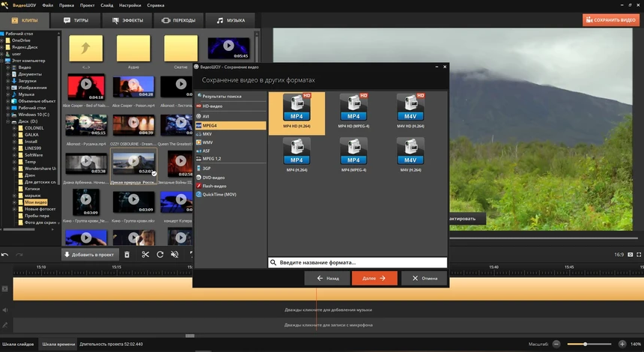Click the preview playback progress bar
This screenshot has width=644, height=352.
click(x=544, y=238)
